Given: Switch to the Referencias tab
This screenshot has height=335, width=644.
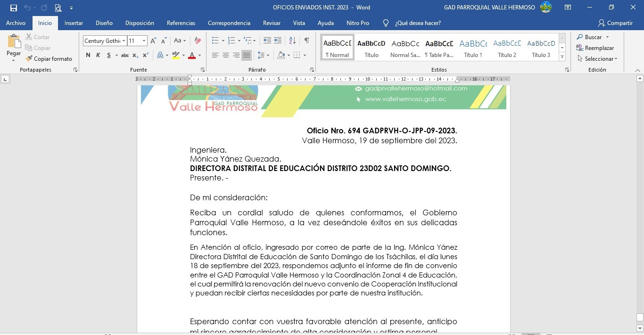Looking at the screenshot, I should (181, 23).
